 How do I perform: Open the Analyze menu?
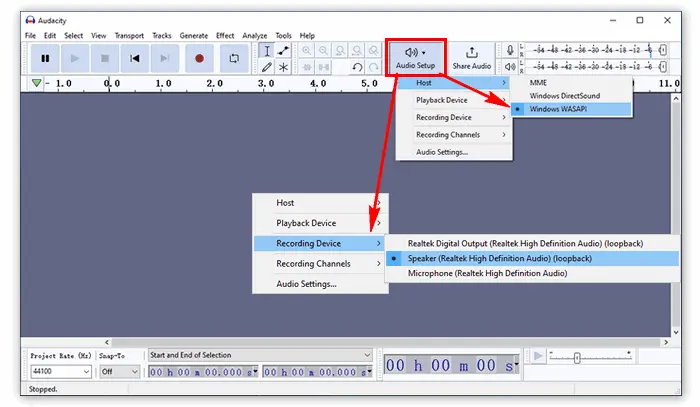254,36
